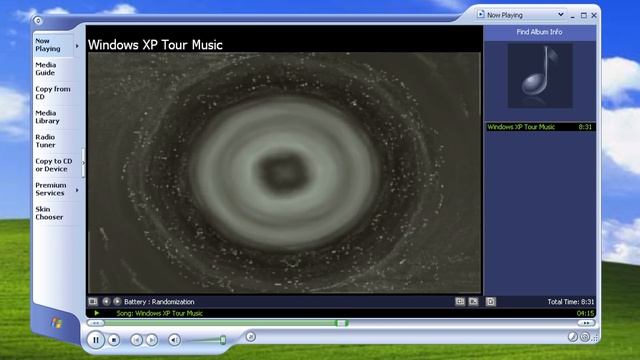Image resolution: width=640 pixels, height=360 pixels.
Task: Open the Media Guide tab
Action: coord(53,69)
